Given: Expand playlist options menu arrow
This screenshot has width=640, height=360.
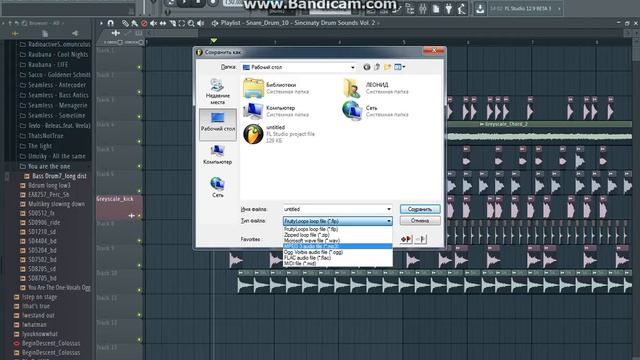Looking at the screenshot, I should point(101,23).
